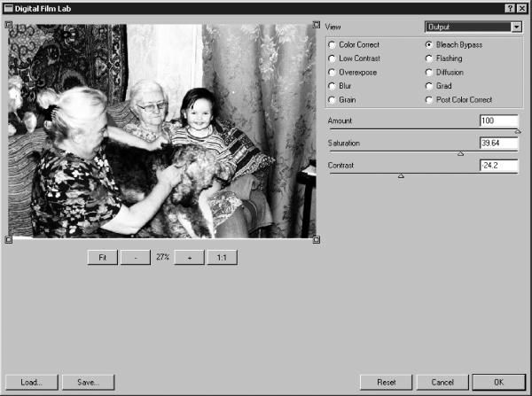Click the Saturation slider handle

[460, 153]
